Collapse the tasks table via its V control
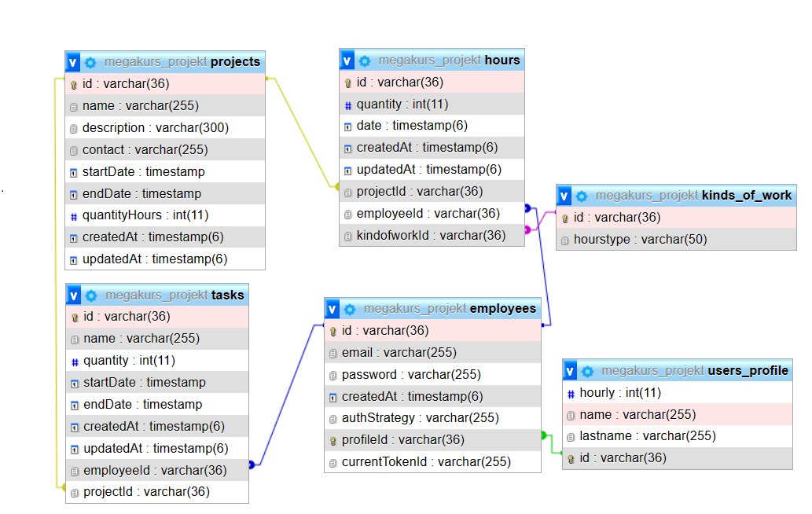 click(72, 295)
